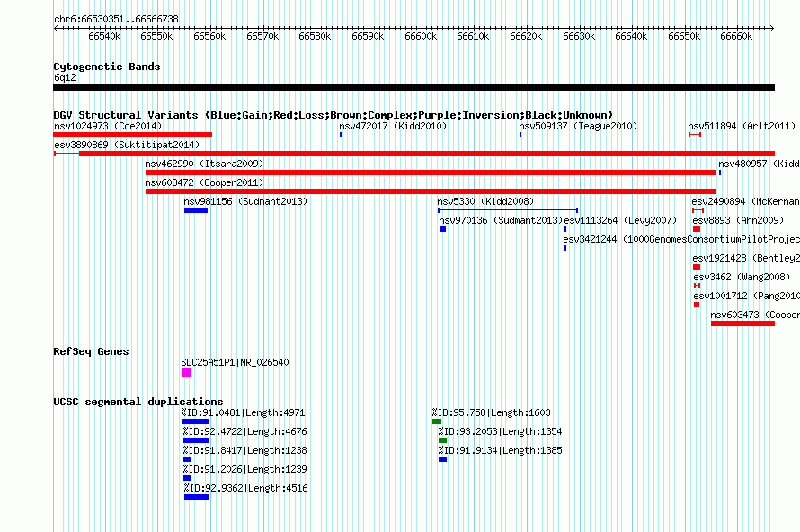
Task: Click the %ID:92.9362|Length:4516 label
Action: click(246, 488)
